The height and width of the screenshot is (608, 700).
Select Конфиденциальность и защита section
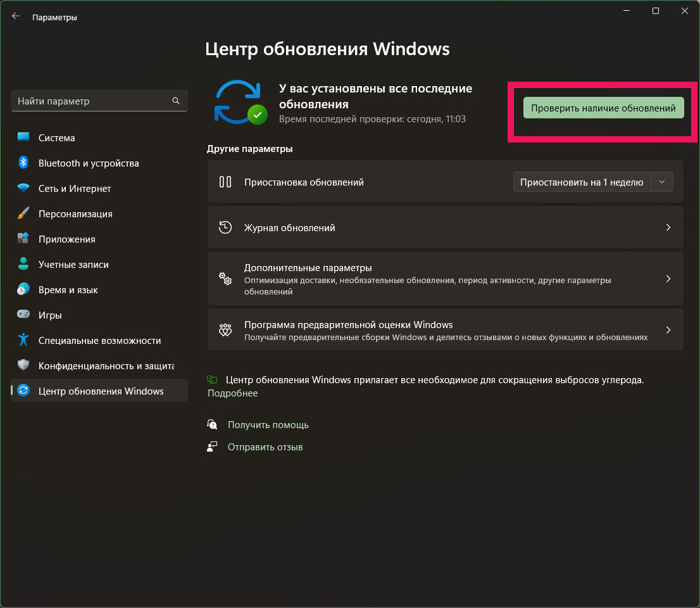(x=99, y=365)
